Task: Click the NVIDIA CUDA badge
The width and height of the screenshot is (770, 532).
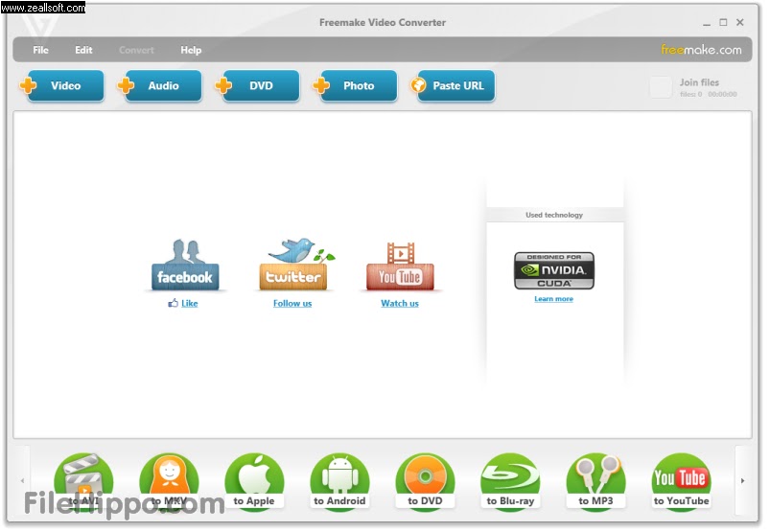Action: [554, 270]
